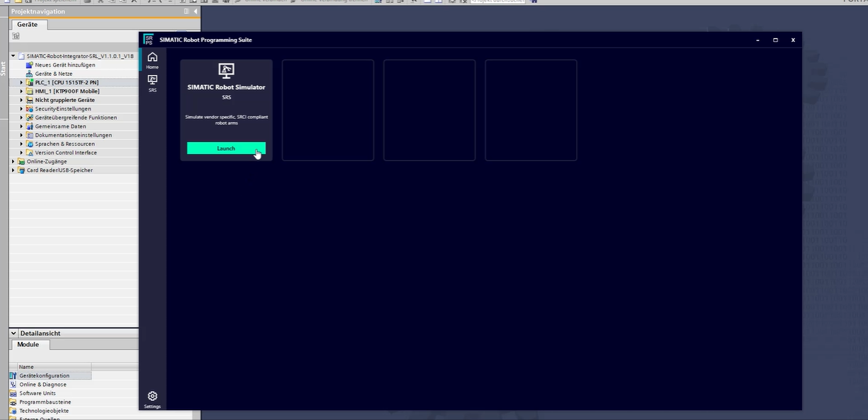Image resolution: width=868 pixels, height=420 pixels.
Task: Expand the Gemeinsame Daten node
Action: click(x=21, y=126)
